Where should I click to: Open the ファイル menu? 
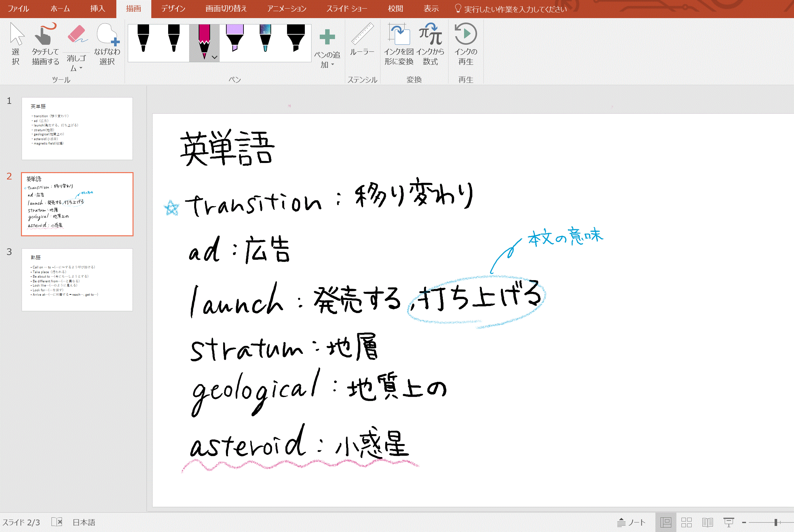18,9
